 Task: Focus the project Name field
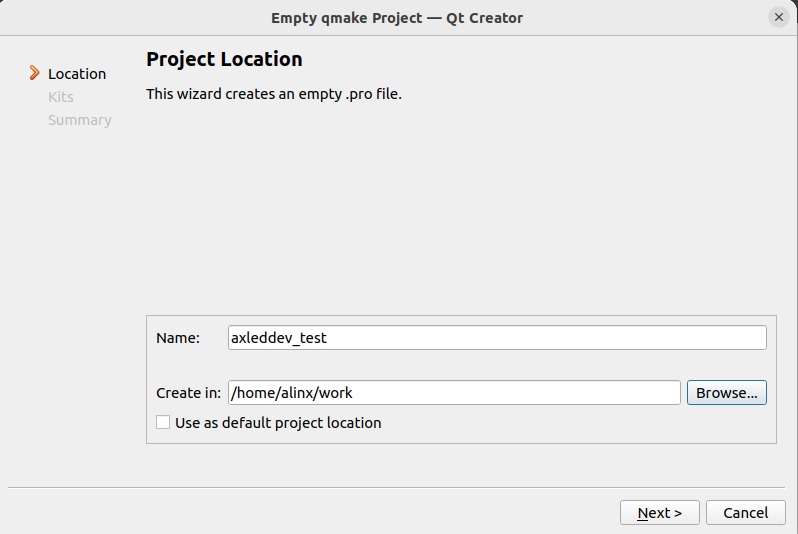497,338
